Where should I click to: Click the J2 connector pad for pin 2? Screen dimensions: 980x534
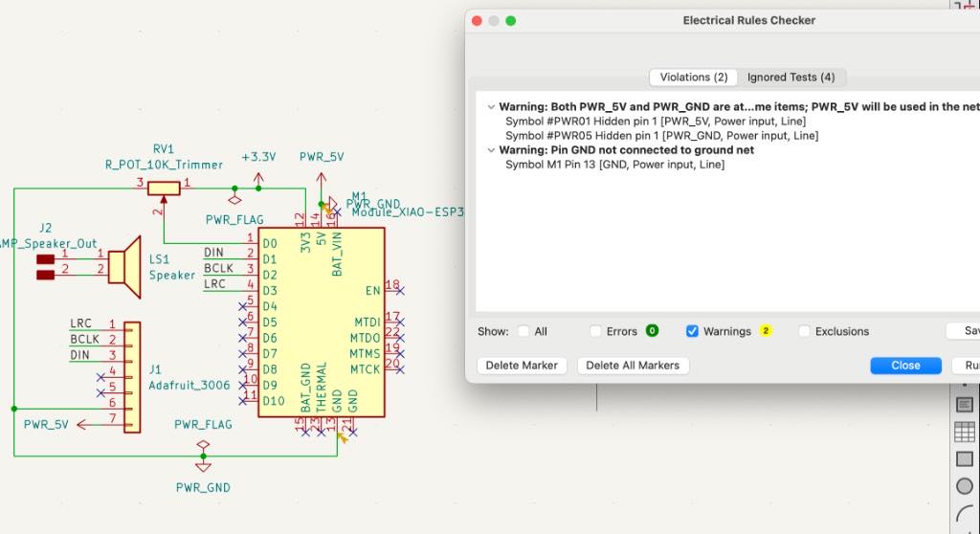click(x=46, y=275)
